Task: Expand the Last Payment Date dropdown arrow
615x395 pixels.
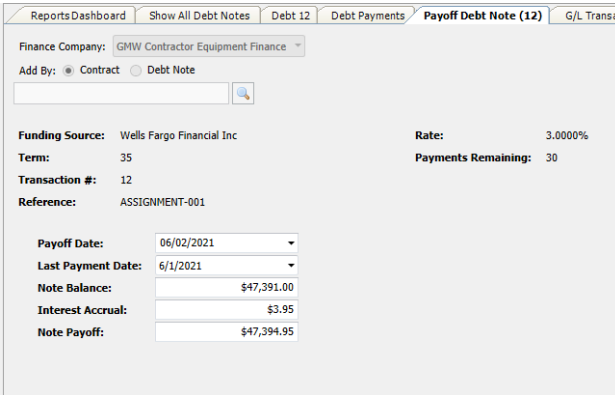Action: [291, 266]
